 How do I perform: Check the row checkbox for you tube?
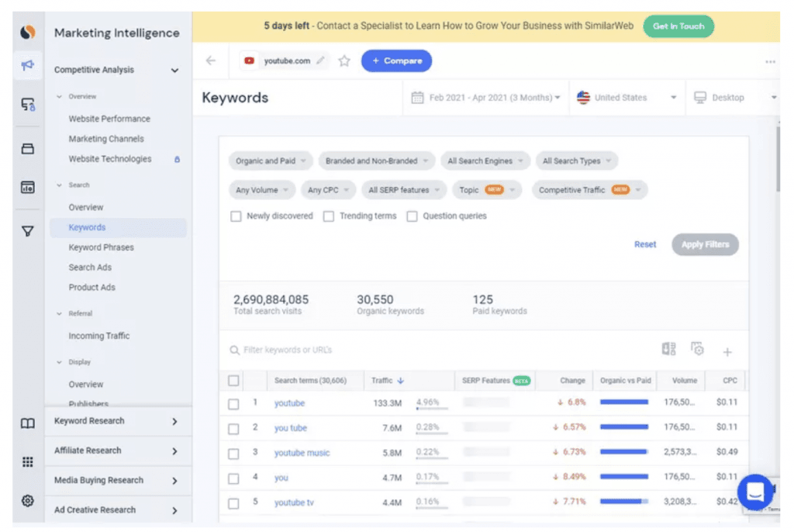[x=233, y=429]
